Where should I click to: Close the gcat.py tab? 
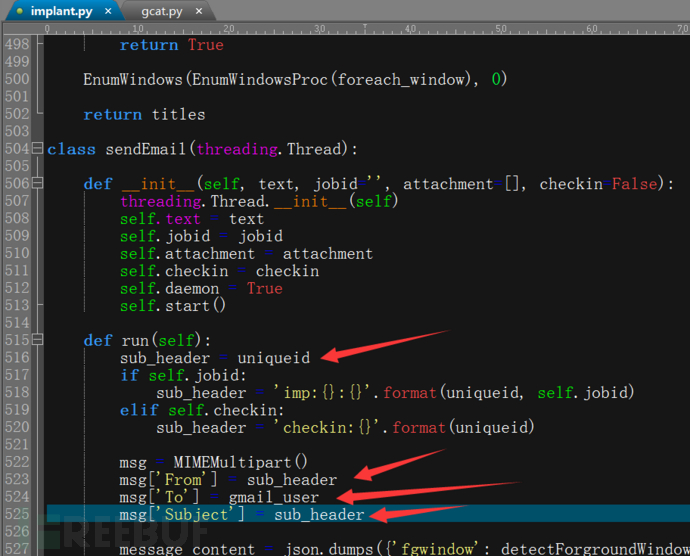tap(199, 11)
